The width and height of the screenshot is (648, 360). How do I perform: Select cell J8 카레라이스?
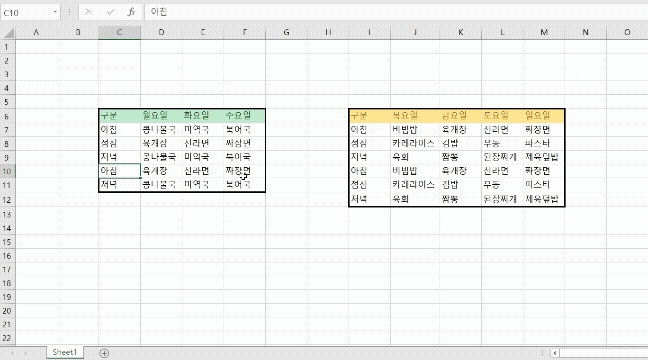pyautogui.click(x=415, y=143)
